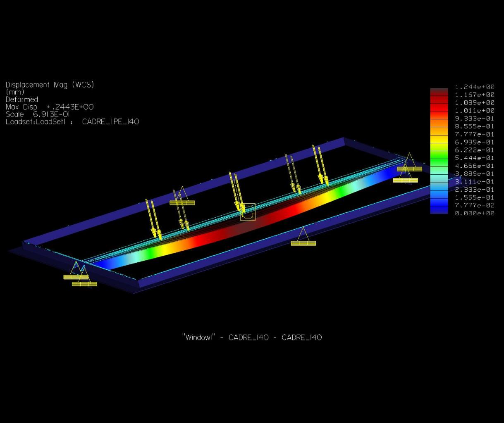Click legend value 1.244e+00
504x423 pixels.
pos(475,87)
